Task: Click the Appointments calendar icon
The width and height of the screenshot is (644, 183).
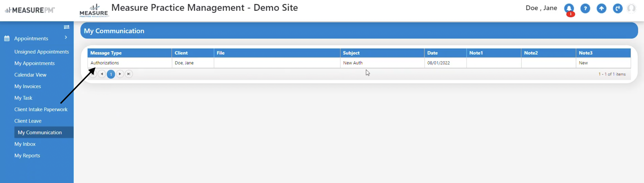Action: click(7, 38)
